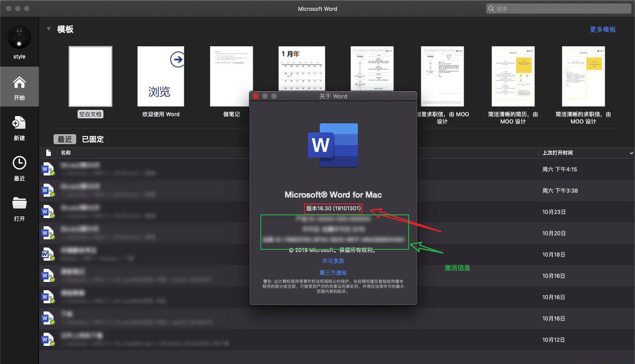
Task: Open the 上次打开时间 sort dropdown arrow
Action: (x=631, y=153)
